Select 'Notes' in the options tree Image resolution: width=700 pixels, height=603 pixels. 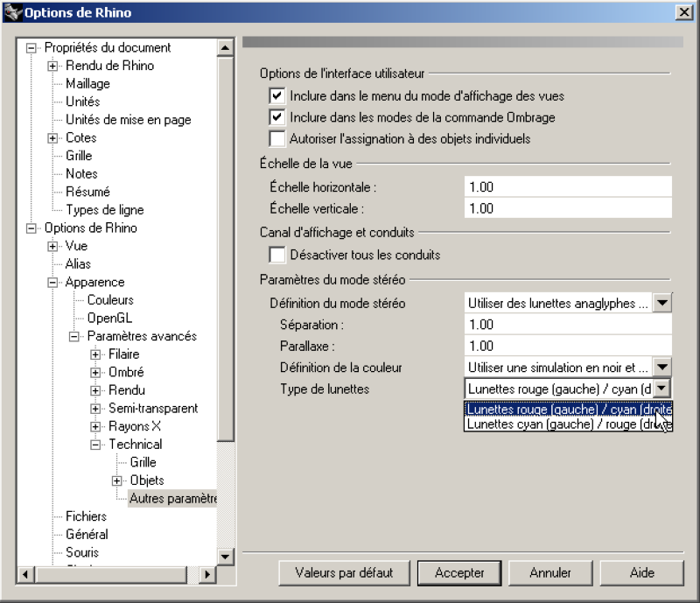(81, 173)
